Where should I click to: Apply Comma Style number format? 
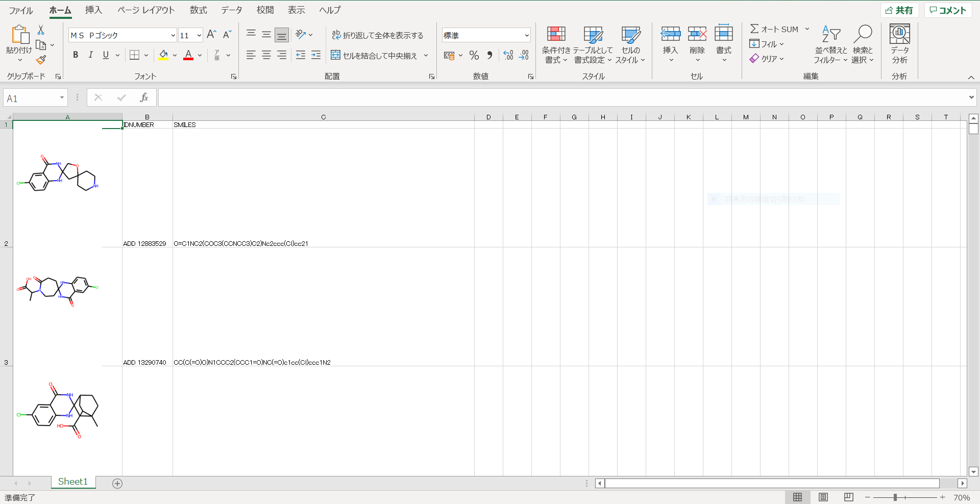[x=489, y=55]
